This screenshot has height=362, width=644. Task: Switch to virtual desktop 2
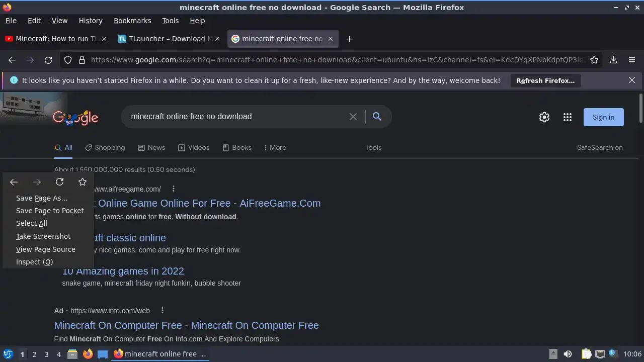pyautogui.click(x=34, y=354)
